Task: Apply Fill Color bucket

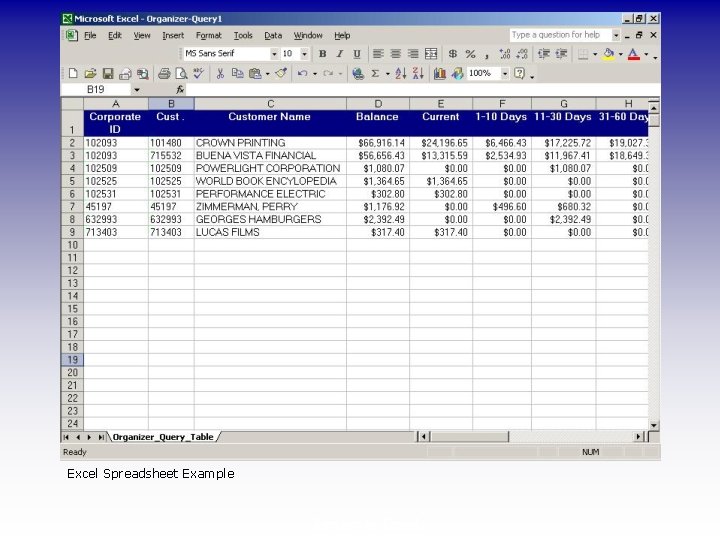Action: pyautogui.click(x=609, y=54)
